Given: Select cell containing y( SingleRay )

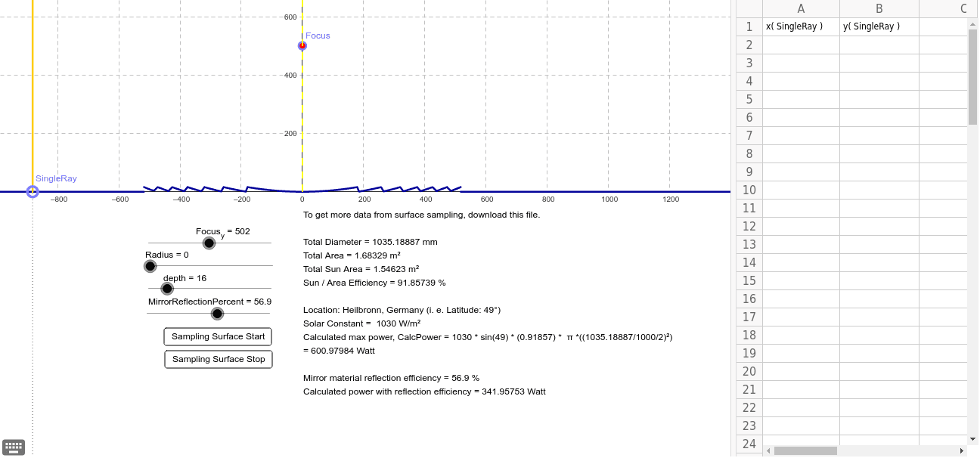Looking at the screenshot, I should coord(879,26).
